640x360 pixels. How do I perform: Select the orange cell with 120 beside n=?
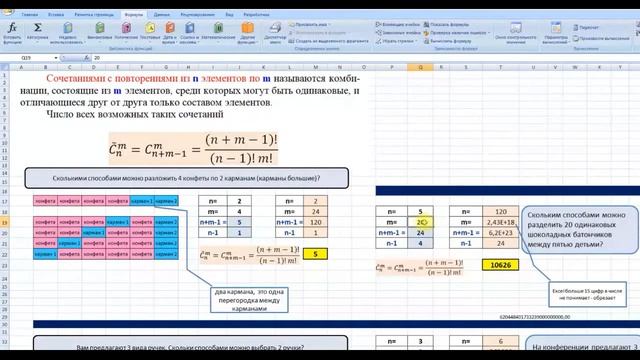click(x=500, y=212)
